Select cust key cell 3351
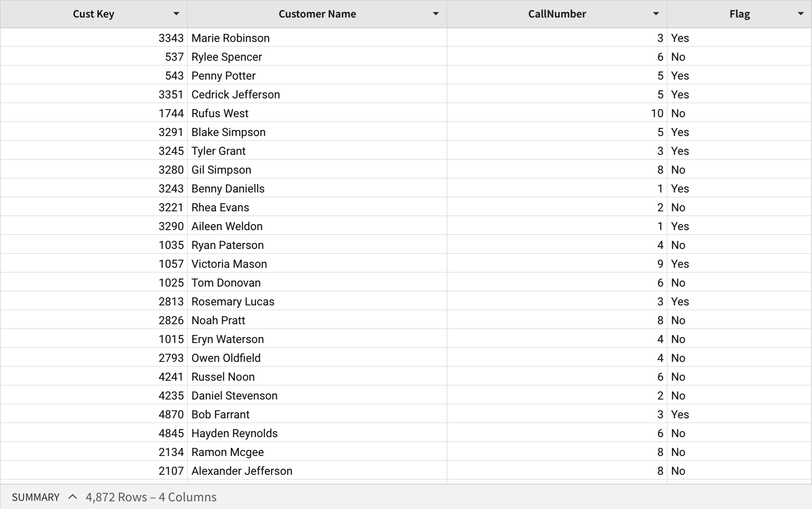This screenshot has width=812, height=509. click(94, 94)
